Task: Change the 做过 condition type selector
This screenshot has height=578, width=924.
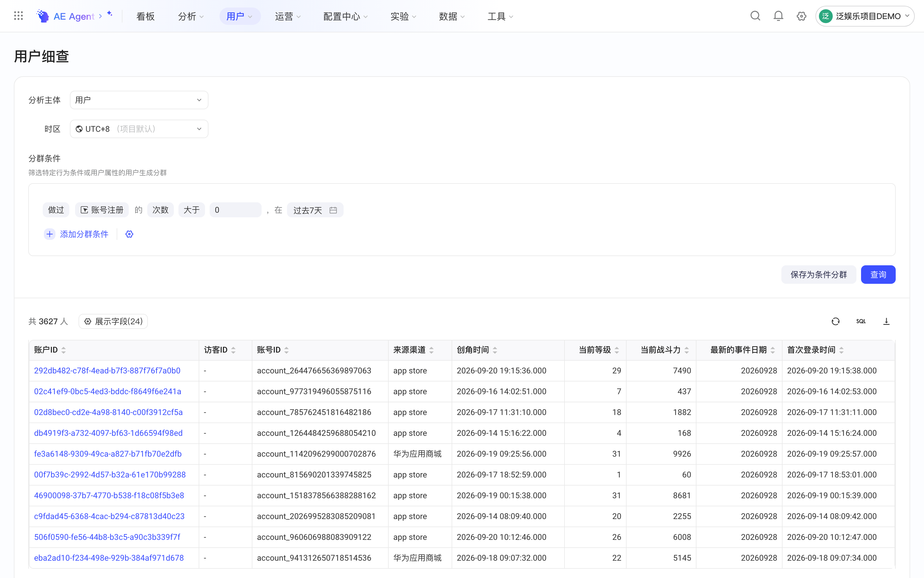Action: (x=56, y=210)
